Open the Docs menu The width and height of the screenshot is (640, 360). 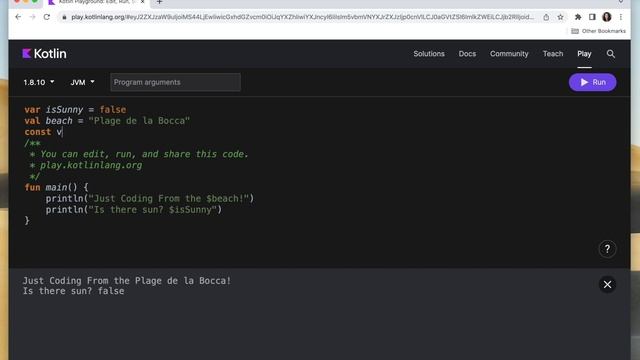(x=467, y=54)
